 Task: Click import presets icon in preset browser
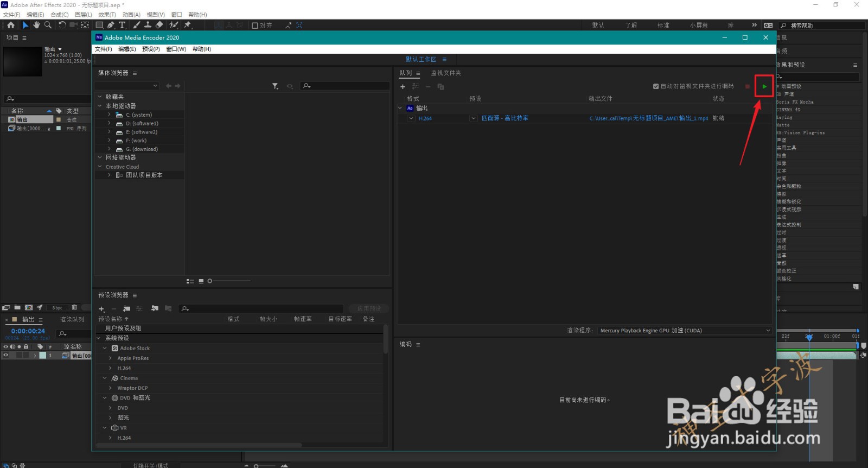click(x=155, y=308)
